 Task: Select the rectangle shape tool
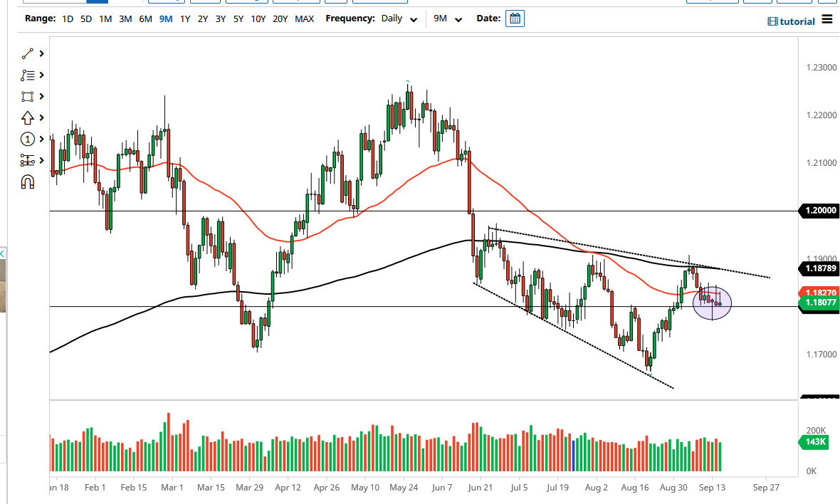28,96
